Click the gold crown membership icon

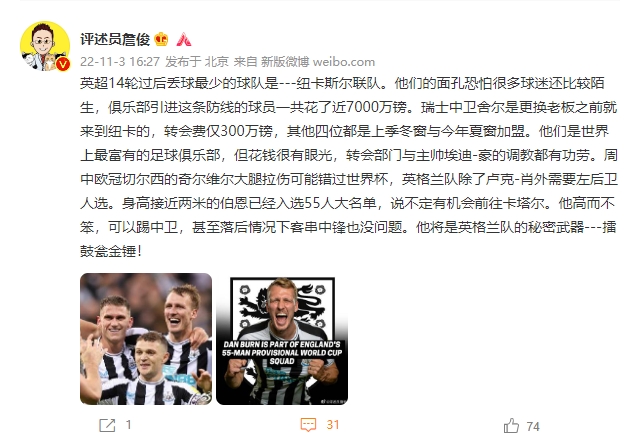tap(161, 39)
